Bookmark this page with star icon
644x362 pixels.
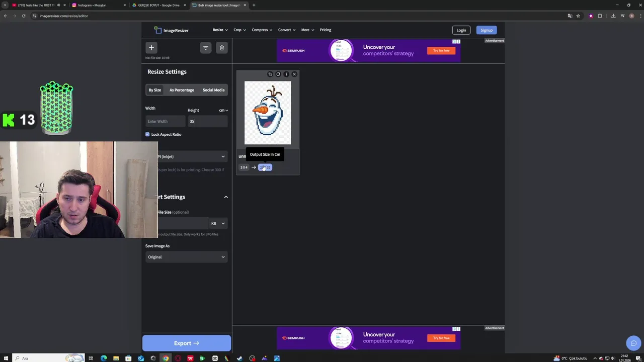point(578,16)
